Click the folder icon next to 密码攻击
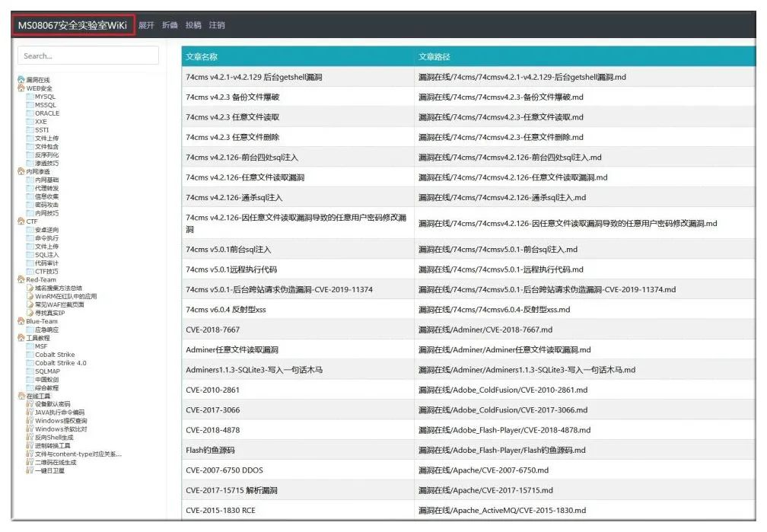Viewport: 767px width, 532px height. 30,205
